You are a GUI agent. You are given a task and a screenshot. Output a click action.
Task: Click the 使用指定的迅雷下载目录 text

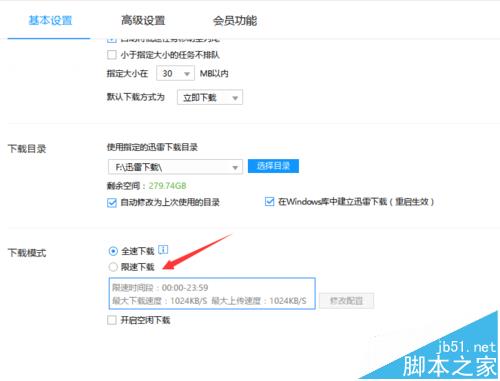pyautogui.click(x=152, y=147)
